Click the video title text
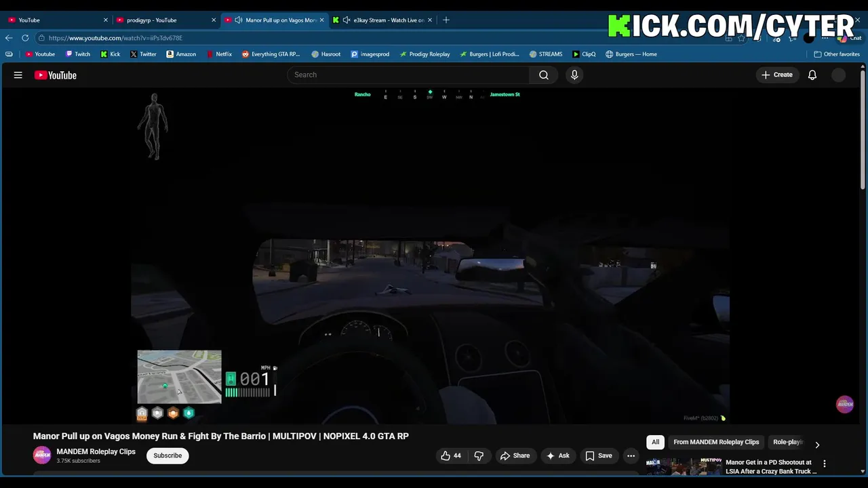Image resolution: width=868 pixels, height=488 pixels. pyautogui.click(x=221, y=436)
